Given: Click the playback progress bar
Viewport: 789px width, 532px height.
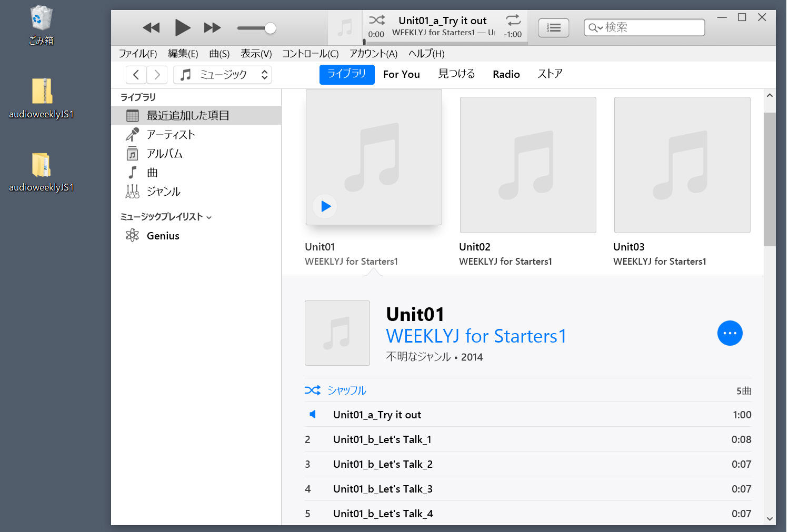Looking at the screenshot, I should pyautogui.click(x=445, y=42).
